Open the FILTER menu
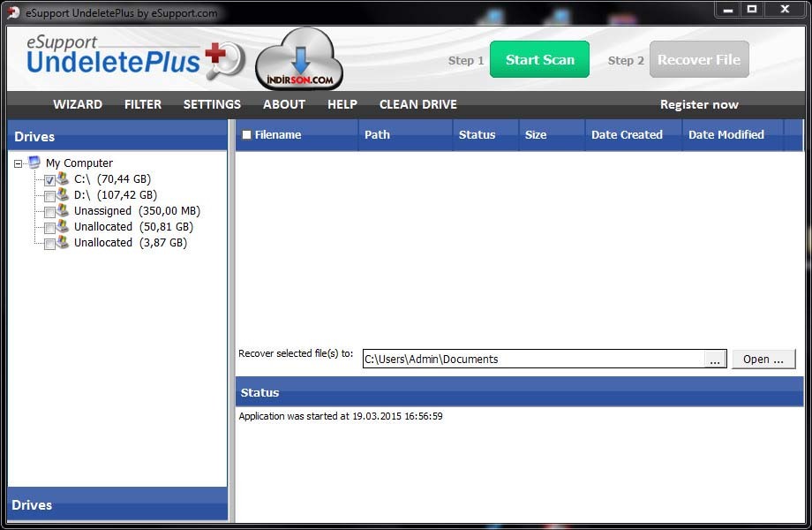This screenshot has height=530, width=812. (x=143, y=104)
